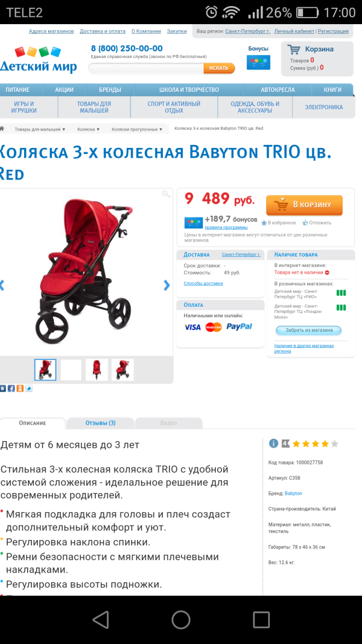Expand the Товары для малышей breadcrumb dropdown

[x=40, y=129]
